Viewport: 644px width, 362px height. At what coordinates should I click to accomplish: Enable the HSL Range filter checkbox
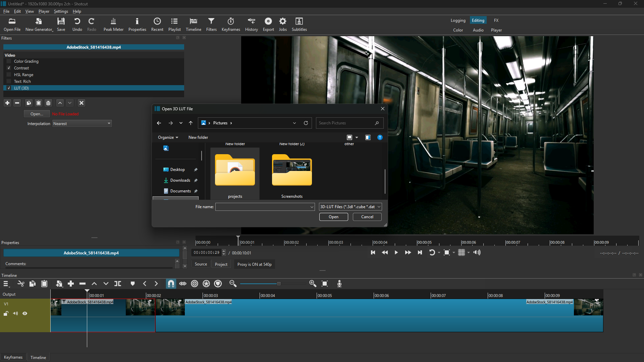(9, 75)
